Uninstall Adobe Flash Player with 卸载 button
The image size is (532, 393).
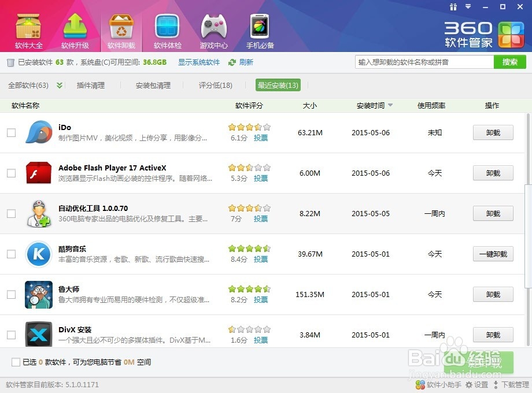tap(493, 173)
